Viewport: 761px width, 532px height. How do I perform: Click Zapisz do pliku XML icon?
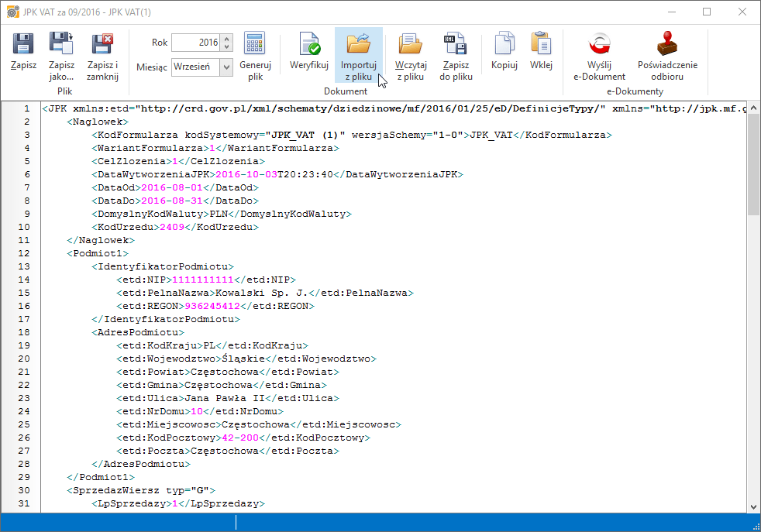(x=456, y=45)
